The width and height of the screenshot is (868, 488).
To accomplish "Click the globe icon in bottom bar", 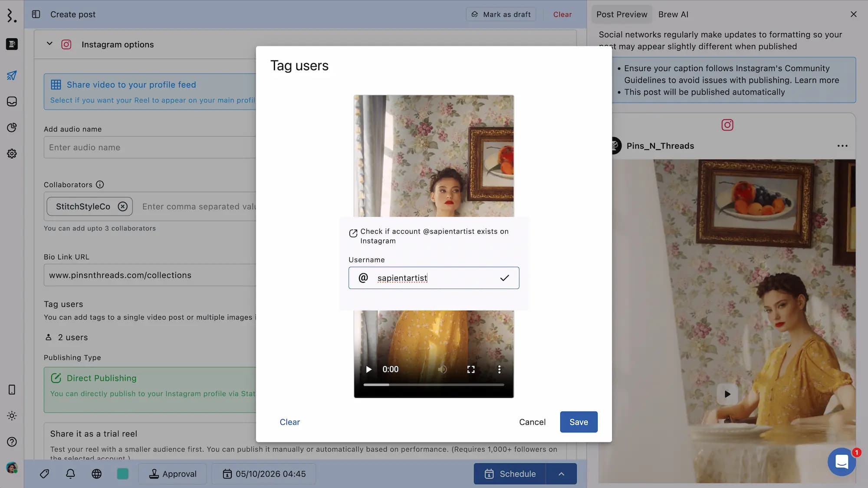I will [96, 474].
